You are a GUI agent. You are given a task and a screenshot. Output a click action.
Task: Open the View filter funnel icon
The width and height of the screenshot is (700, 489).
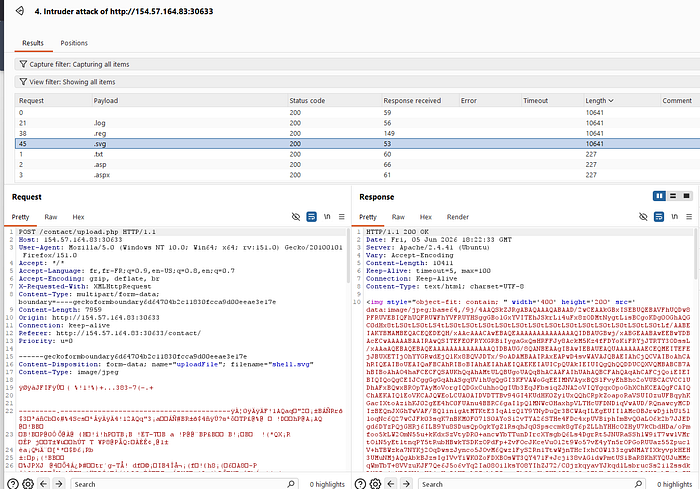click(23, 82)
